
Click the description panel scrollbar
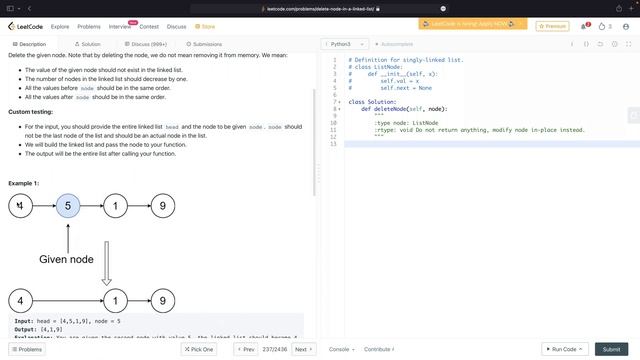click(314, 142)
